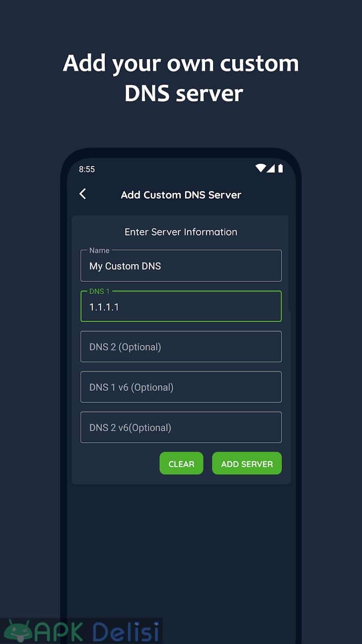The image size is (362, 644).
Task: Focus the DNS 2 v6(Optional) field
Action: coord(181,427)
